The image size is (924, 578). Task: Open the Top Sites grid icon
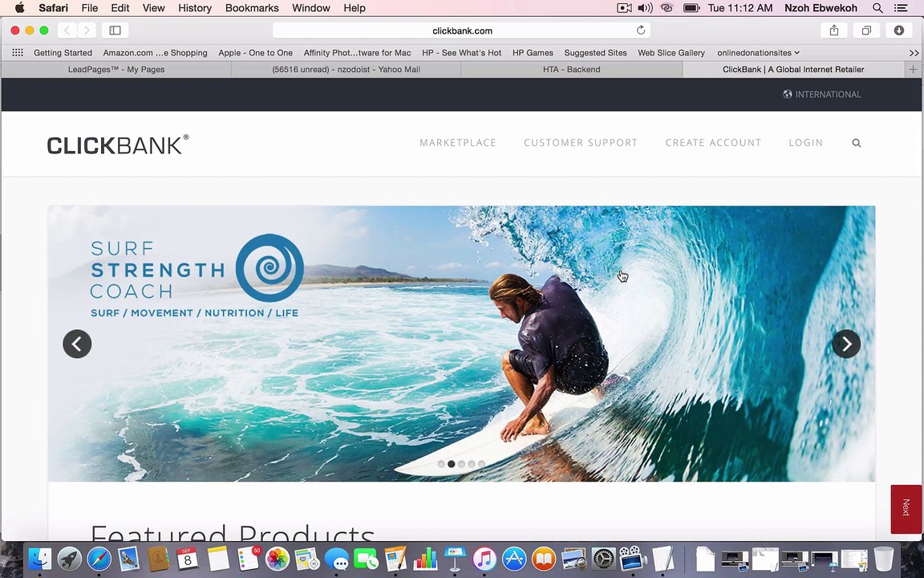pos(18,52)
